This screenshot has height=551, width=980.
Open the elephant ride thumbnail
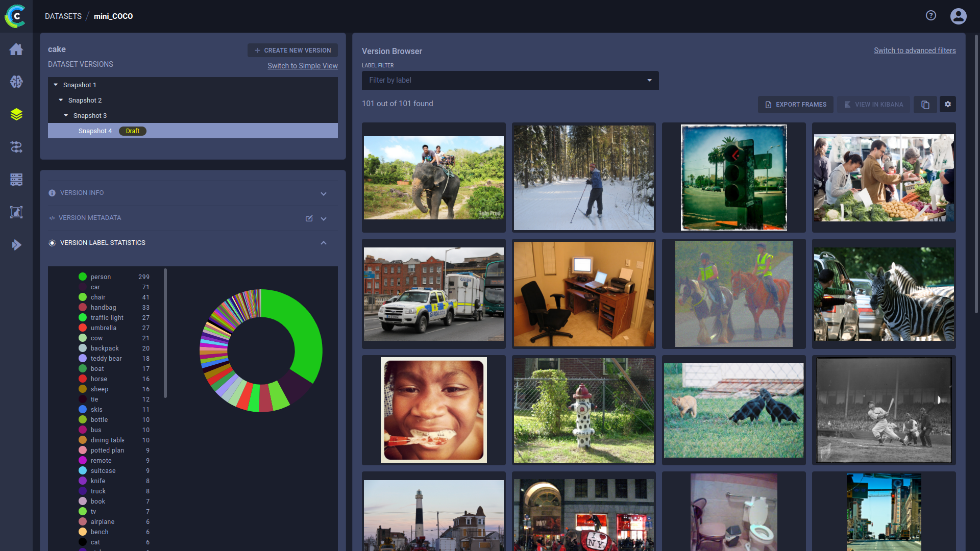pos(434,178)
